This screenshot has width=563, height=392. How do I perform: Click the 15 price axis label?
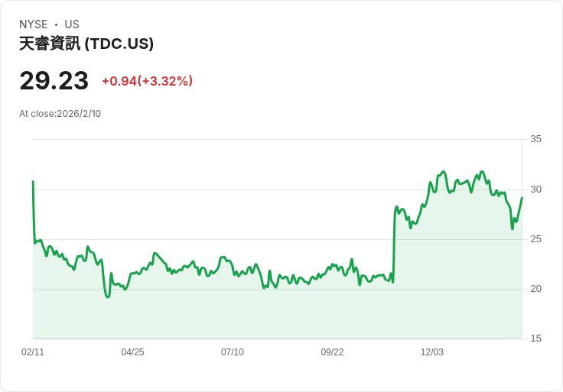pos(535,339)
